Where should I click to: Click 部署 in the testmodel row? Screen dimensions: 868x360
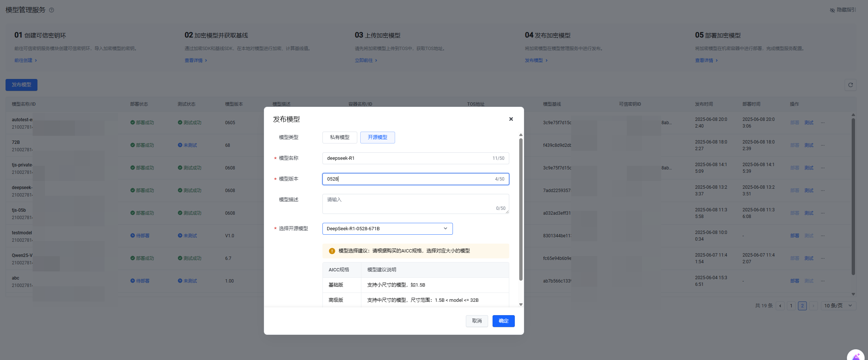795,236
